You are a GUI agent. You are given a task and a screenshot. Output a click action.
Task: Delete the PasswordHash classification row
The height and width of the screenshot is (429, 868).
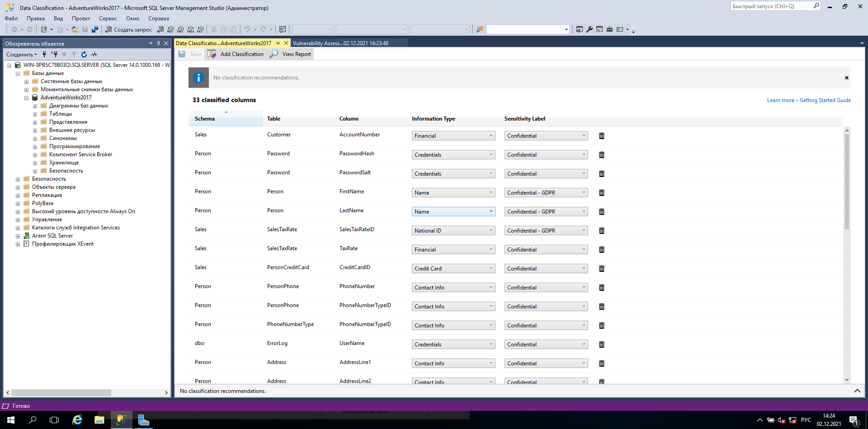(602, 155)
